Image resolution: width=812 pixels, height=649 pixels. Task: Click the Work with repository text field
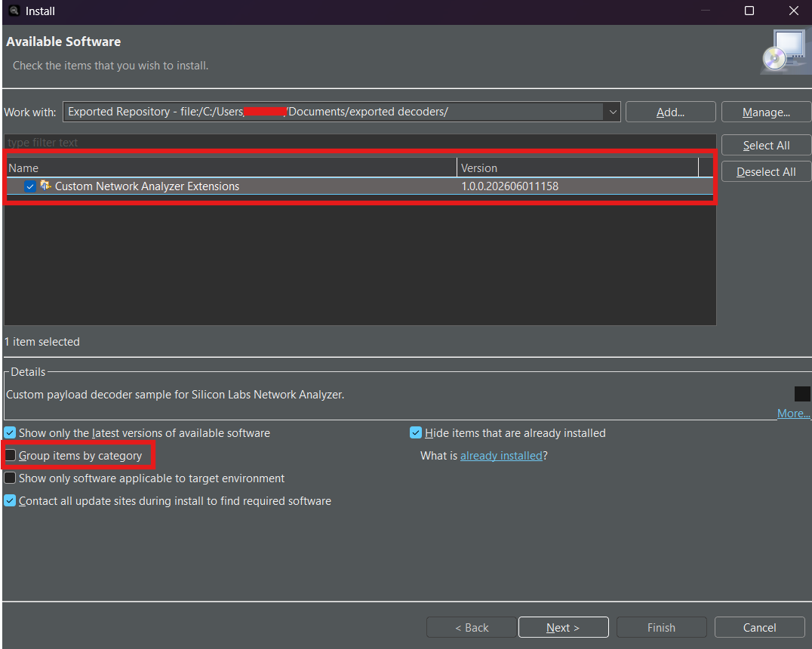coord(333,112)
